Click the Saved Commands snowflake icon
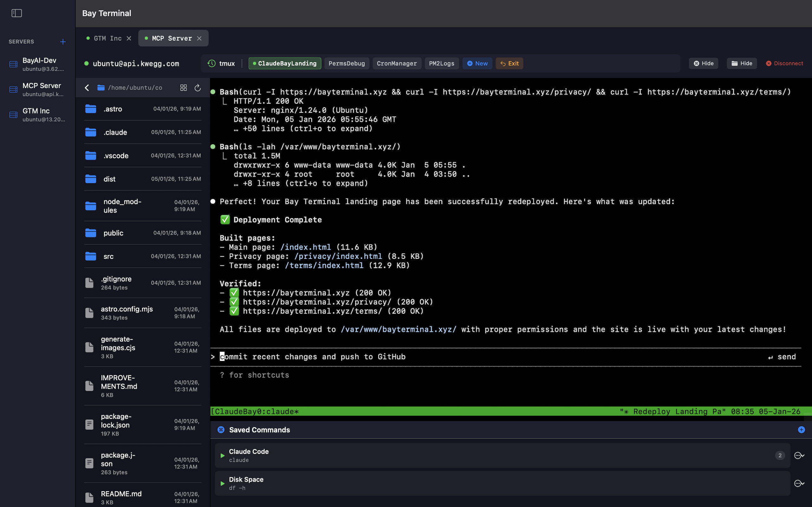 point(221,430)
